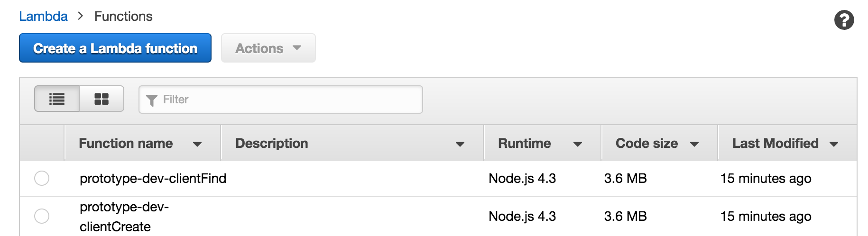The width and height of the screenshot is (868, 236).
Task: Open Function name column sort arrow
Action: click(197, 144)
